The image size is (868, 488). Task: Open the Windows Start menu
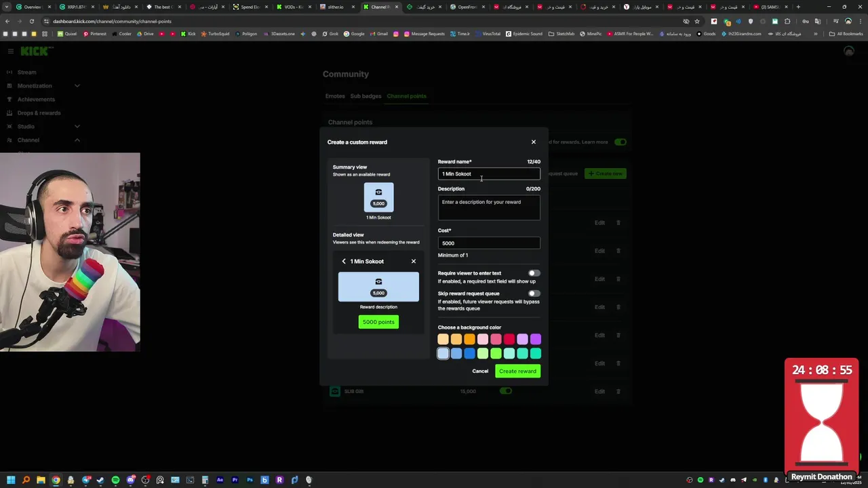tap(11, 480)
